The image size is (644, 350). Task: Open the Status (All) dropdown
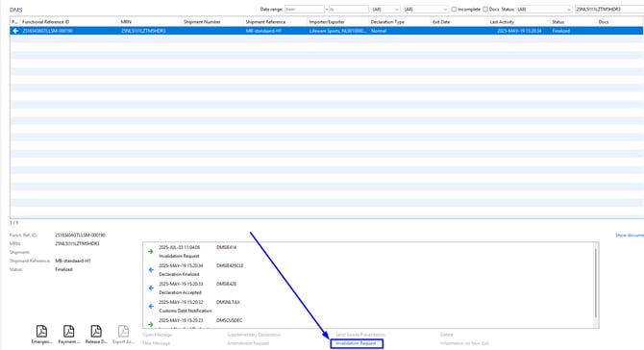point(544,9)
